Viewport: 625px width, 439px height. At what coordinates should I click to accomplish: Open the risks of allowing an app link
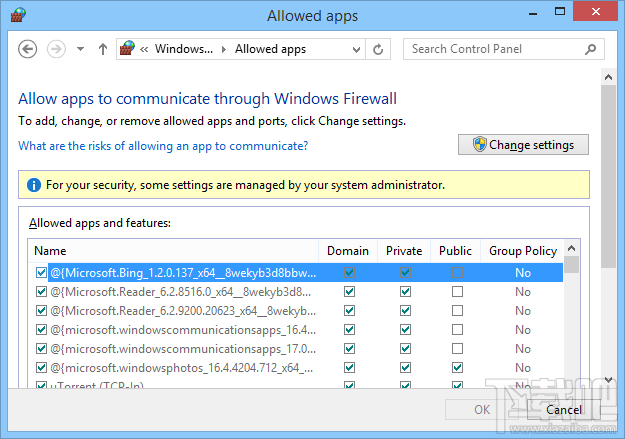tap(163, 146)
